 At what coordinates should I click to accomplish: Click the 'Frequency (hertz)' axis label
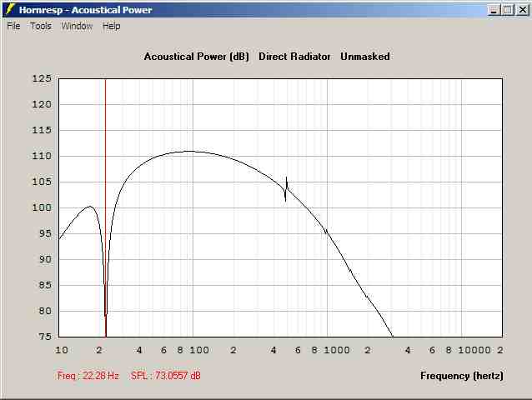click(x=461, y=376)
